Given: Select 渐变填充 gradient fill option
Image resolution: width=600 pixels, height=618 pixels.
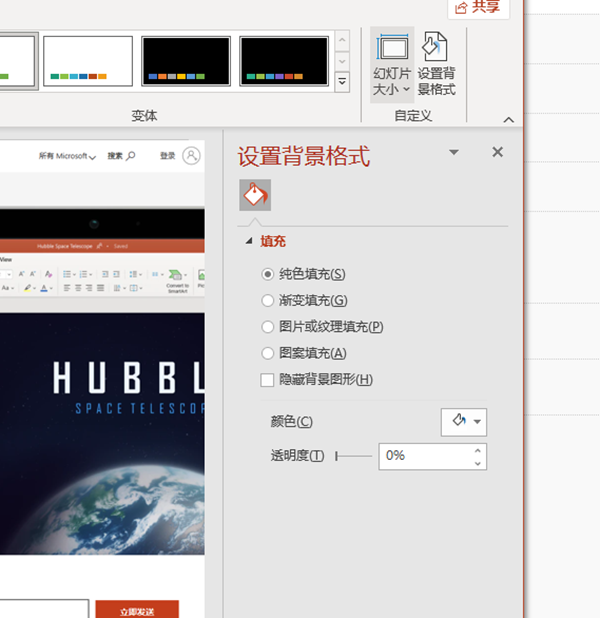Looking at the screenshot, I should point(304,300).
